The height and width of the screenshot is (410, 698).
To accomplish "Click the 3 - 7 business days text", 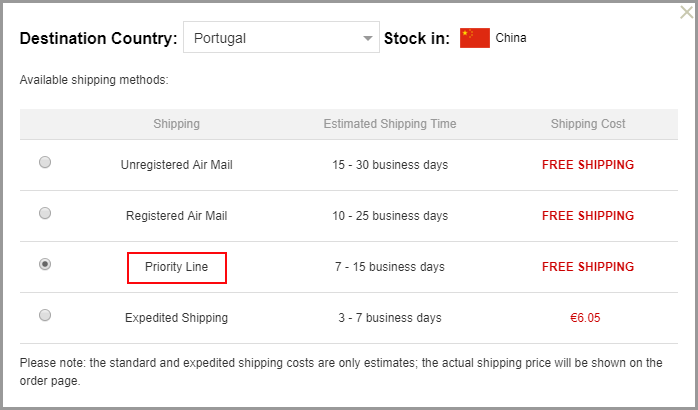I will [390, 318].
